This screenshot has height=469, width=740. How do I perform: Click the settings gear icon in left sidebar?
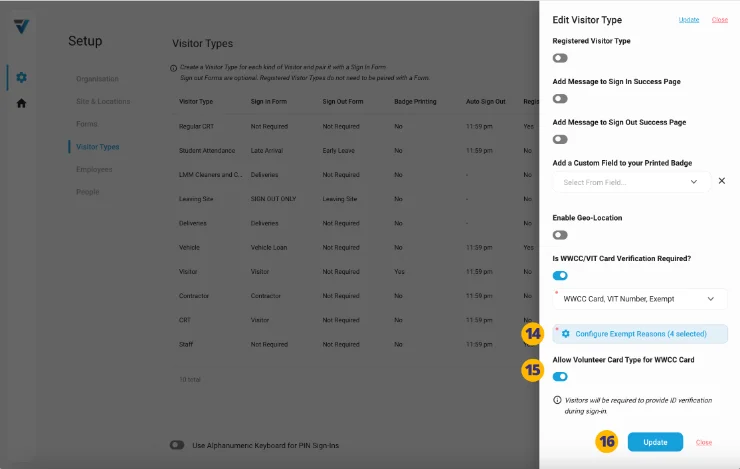click(x=21, y=78)
